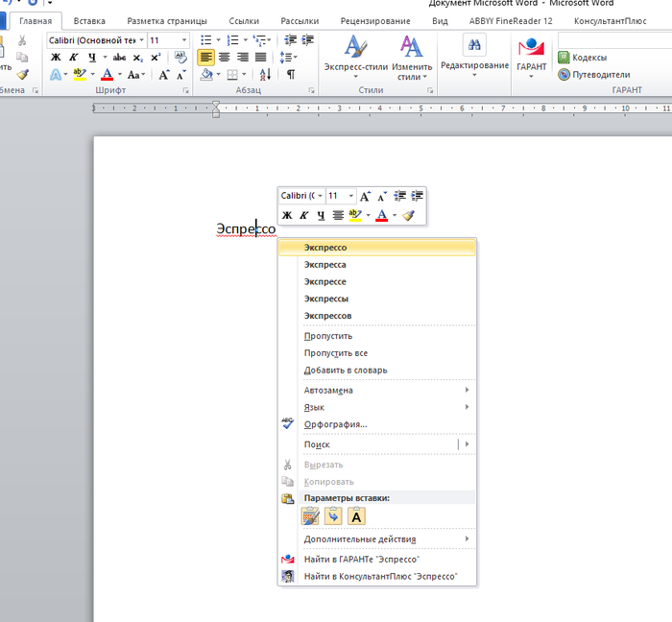Image resolution: width=672 pixels, height=622 pixels.
Task: Toggle underline (Ч) in the mini toolbar
Action: (x=321, y=215)
